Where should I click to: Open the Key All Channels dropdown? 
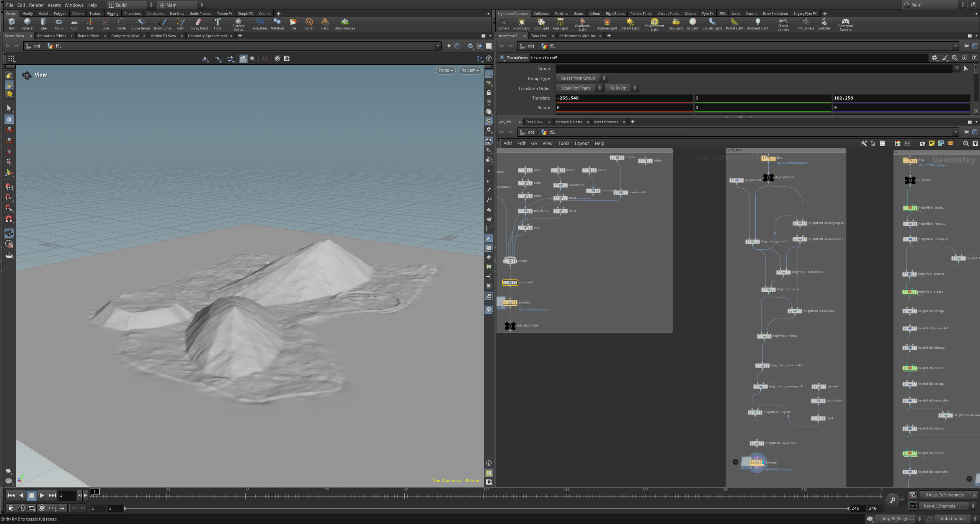click(x=949, y=506)
